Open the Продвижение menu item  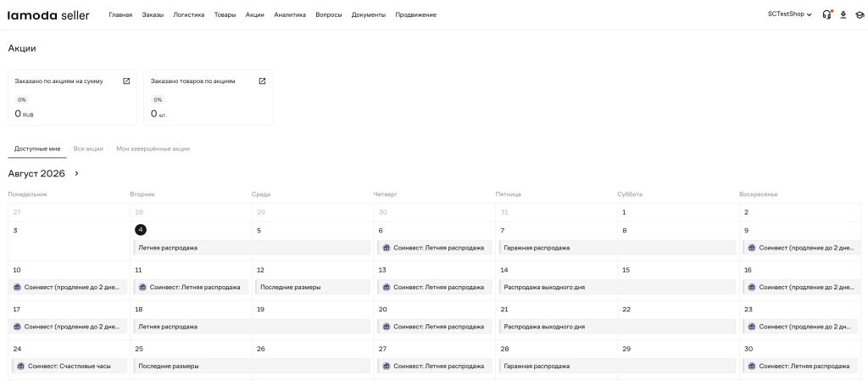415,15
